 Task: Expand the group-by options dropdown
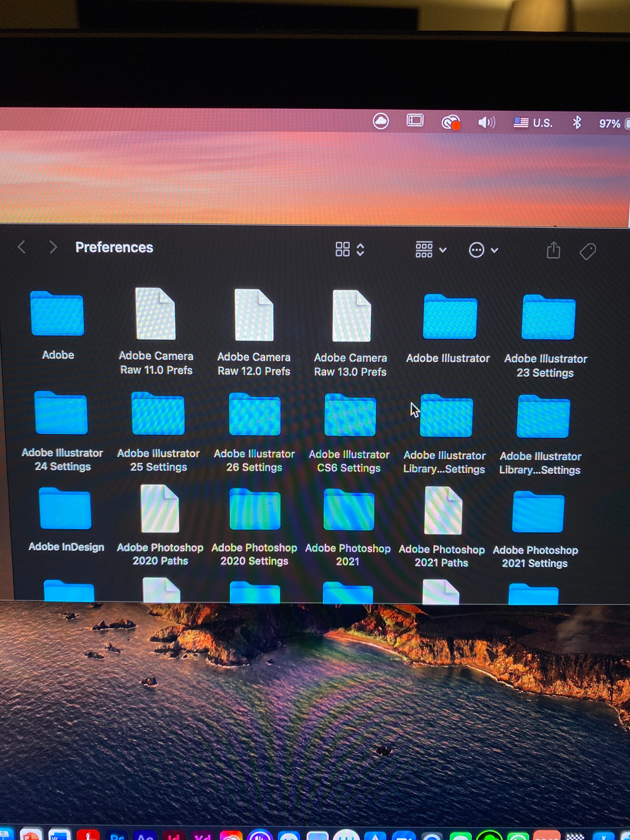pos(431,250)
